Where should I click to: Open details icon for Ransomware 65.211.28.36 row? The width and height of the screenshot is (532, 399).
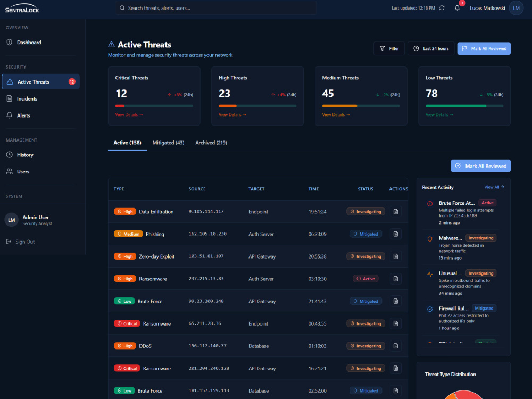pyautogui.click(x=396, y=323)
